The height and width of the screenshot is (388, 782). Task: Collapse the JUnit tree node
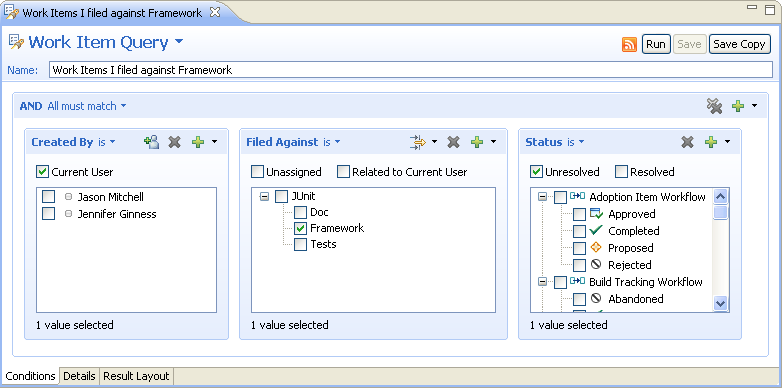264,196
